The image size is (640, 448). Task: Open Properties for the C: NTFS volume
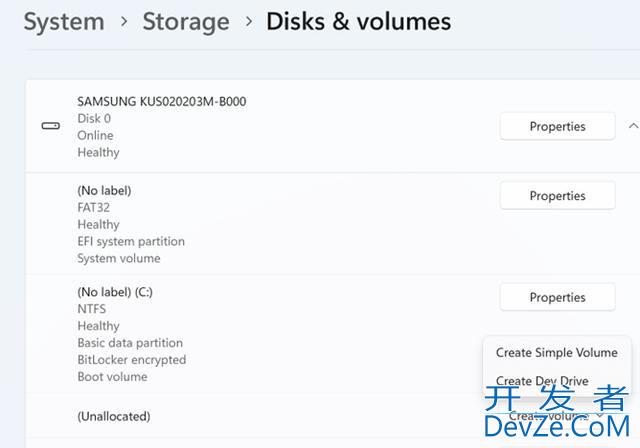click(558, 297)
